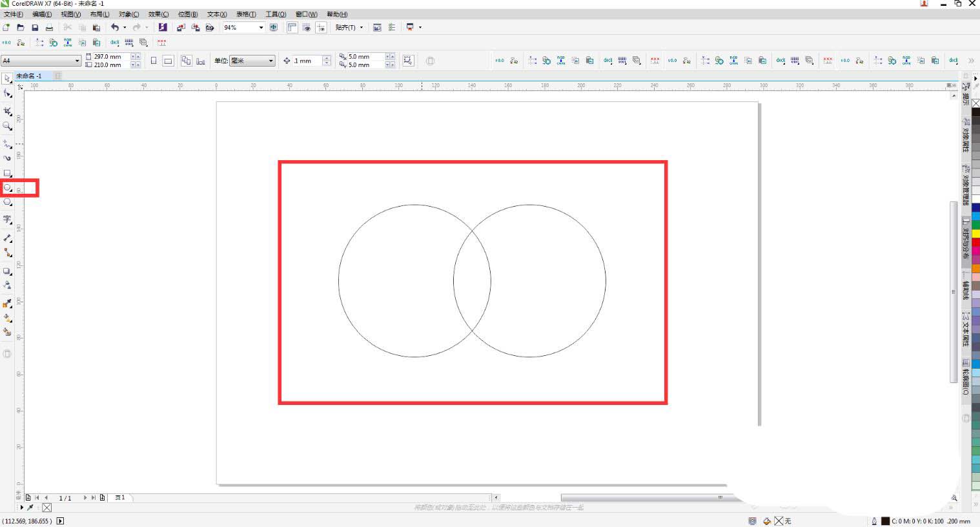Open the 效果(C) menu

click(158, 14)
